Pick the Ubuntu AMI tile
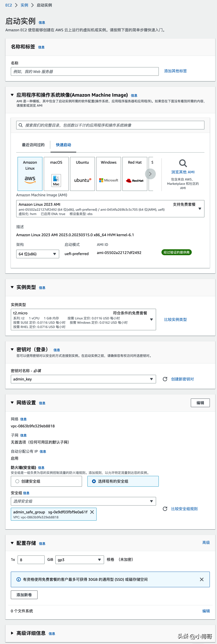Viewport: 217px width, 644px height. (x=82, y=174)
